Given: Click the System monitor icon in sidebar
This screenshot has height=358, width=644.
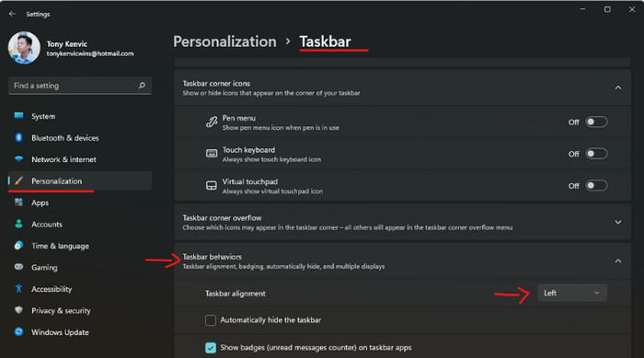Looking at the screenshot, I should [18, 116].
